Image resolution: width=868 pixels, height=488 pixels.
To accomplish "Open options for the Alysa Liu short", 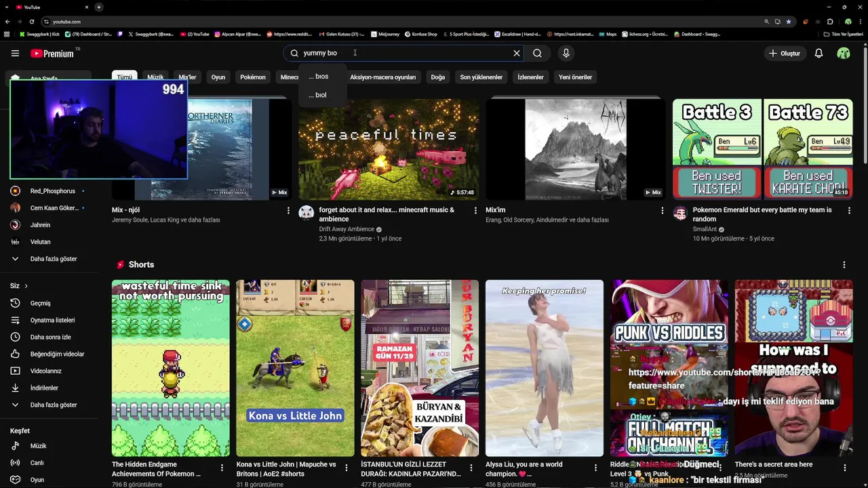I will [596, 468].
